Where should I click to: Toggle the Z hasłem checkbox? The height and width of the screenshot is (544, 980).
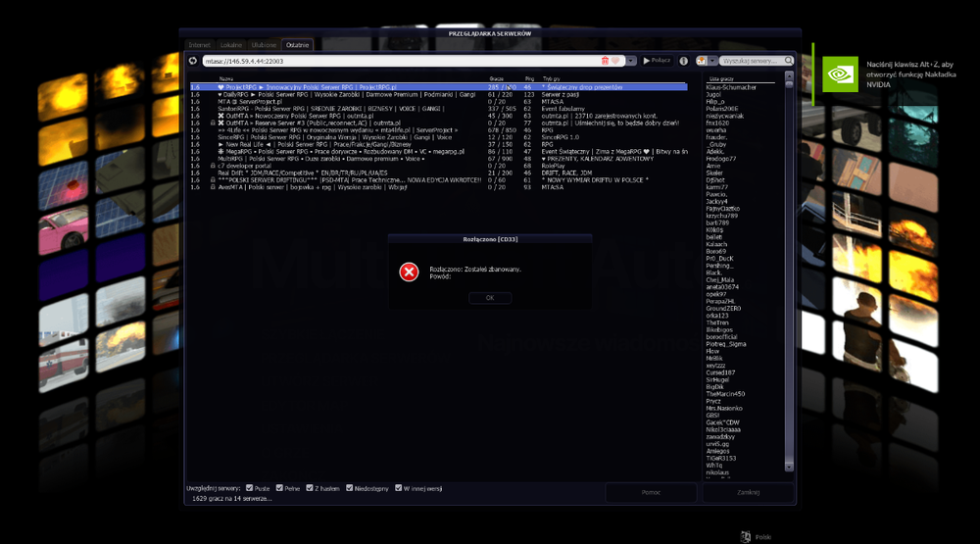pos(310,488)
